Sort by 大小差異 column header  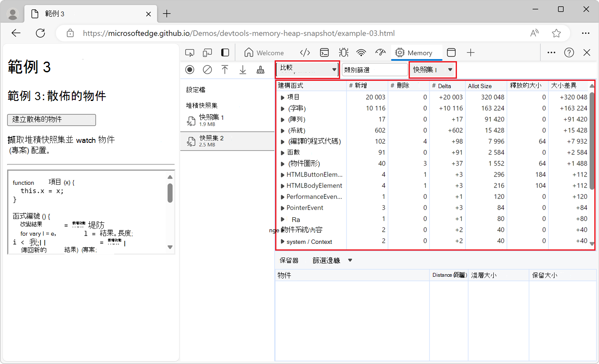[x=568, y=86]
